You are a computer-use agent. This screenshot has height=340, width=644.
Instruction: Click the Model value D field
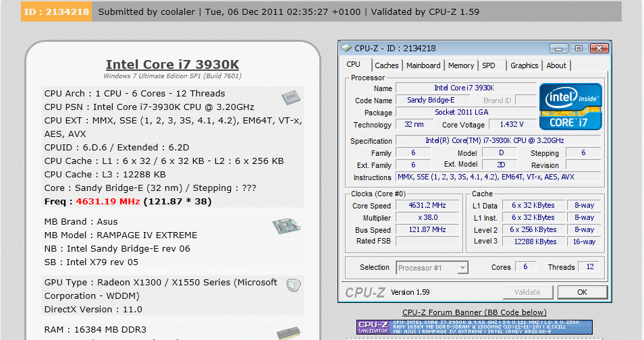point(501,152)
